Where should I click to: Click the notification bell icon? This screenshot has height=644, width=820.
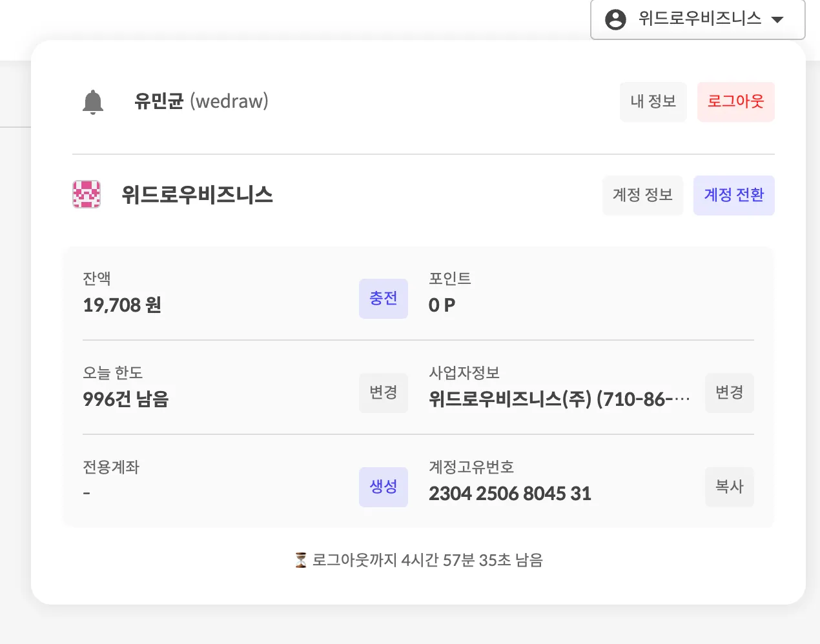[x=93, y=102]
